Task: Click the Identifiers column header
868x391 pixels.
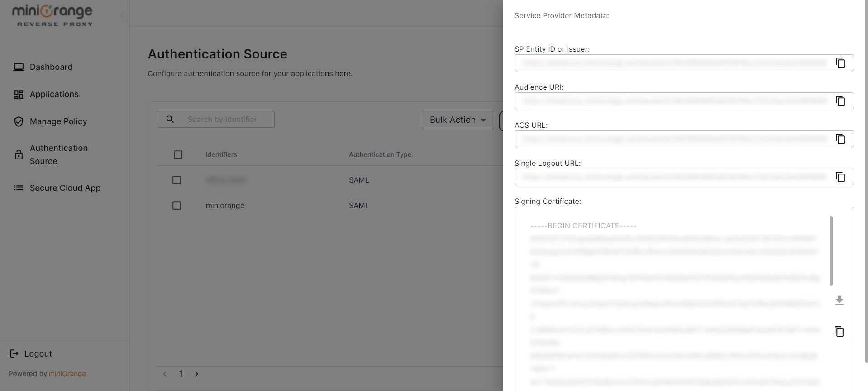Action: [221, 155]
